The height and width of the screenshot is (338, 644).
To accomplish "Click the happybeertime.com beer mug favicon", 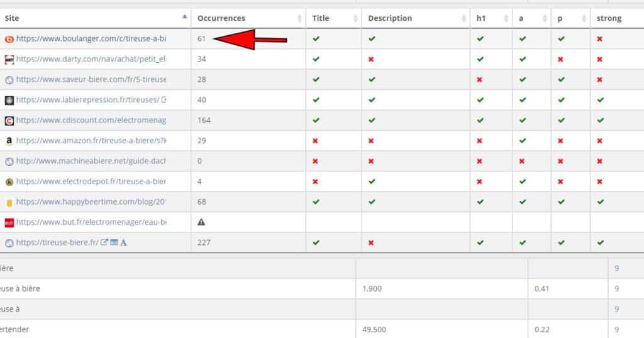I will pos(9,202).
